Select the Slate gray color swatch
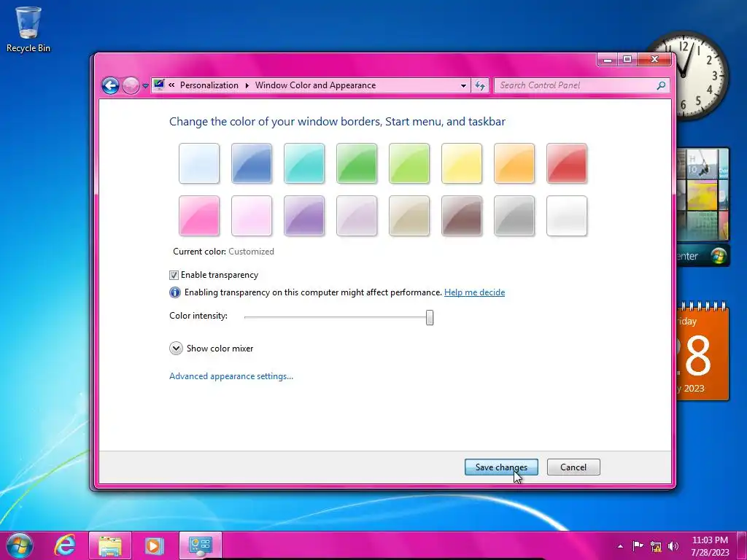Image resolution: width=747 pixels, height=560 pixels. pyautogui.click(x=514, y=216)
